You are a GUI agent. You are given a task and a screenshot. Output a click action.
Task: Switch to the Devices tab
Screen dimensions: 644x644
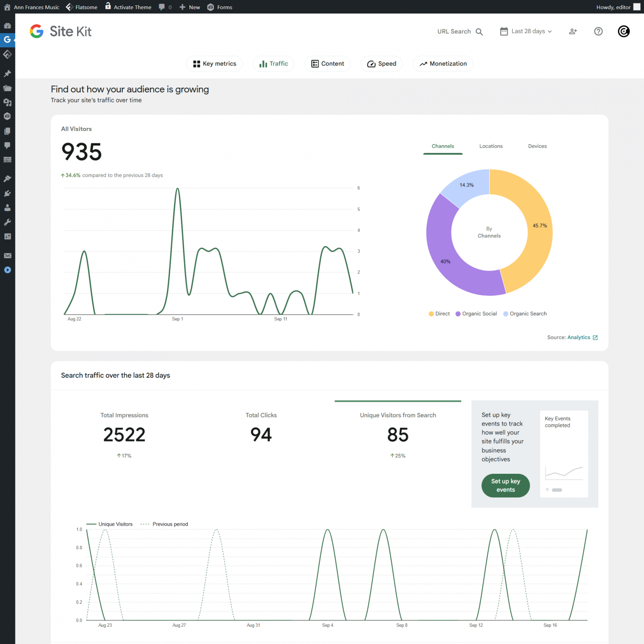click(x=537, y=146)
